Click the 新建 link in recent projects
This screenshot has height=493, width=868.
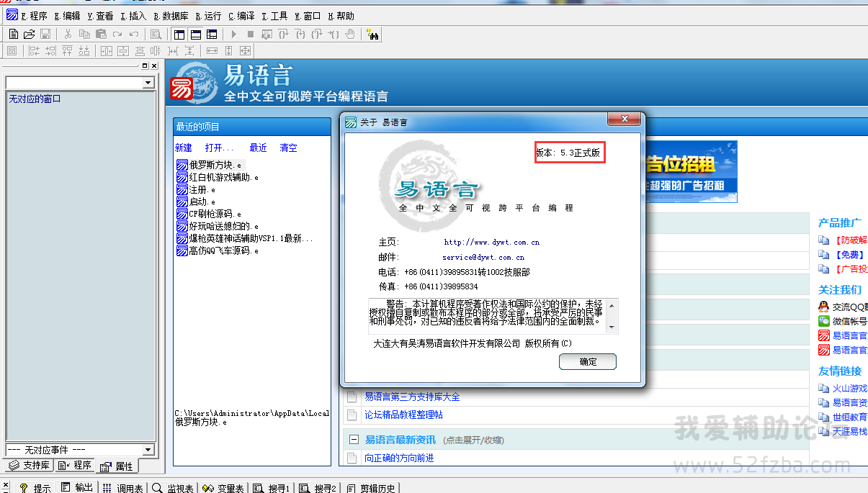click(184, 148)
